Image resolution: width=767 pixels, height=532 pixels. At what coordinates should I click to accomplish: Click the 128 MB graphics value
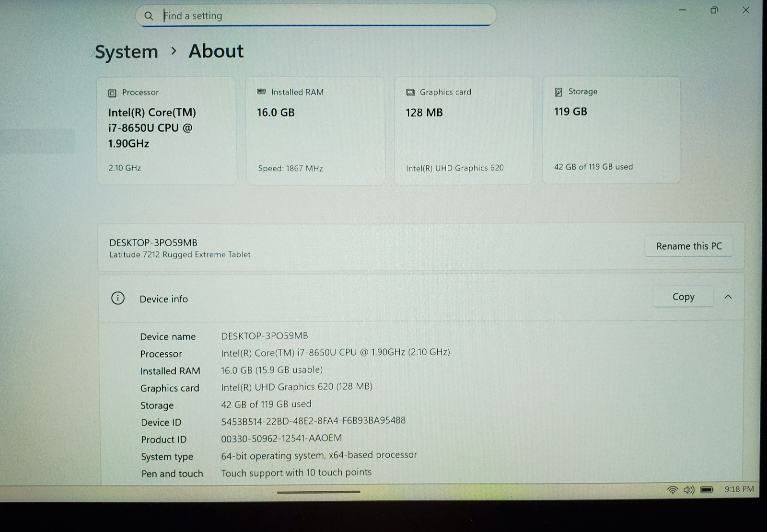pyautogui.click(x=424, y=113)
